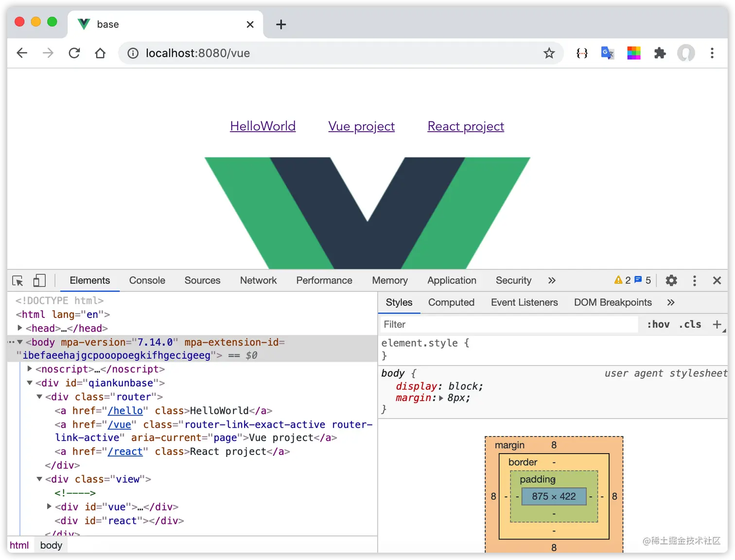The width and height of the screenshot is (735, 560).
Task: Open the Chrome three-dot menu
Action: click(712, 53)
